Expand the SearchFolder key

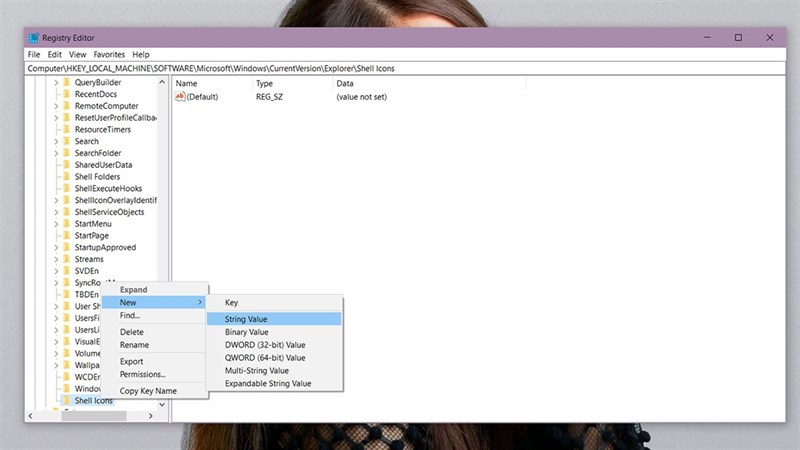pos(56,153)
